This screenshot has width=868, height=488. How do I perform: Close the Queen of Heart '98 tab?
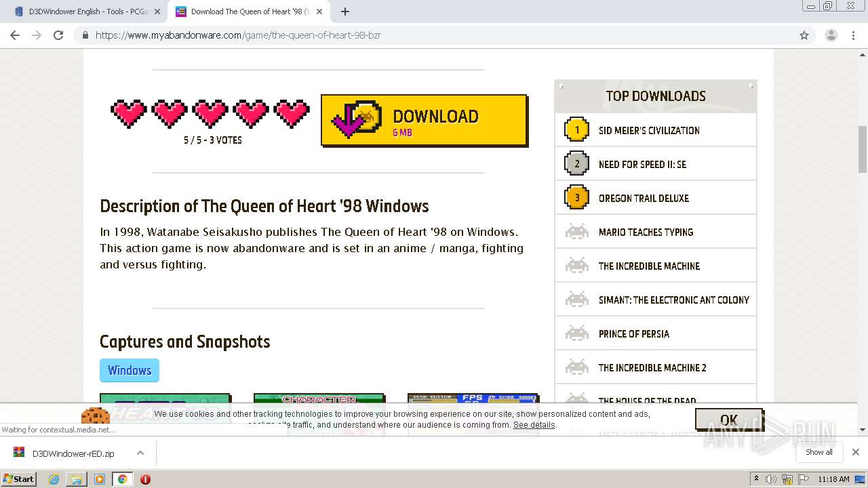pos(321,12)
